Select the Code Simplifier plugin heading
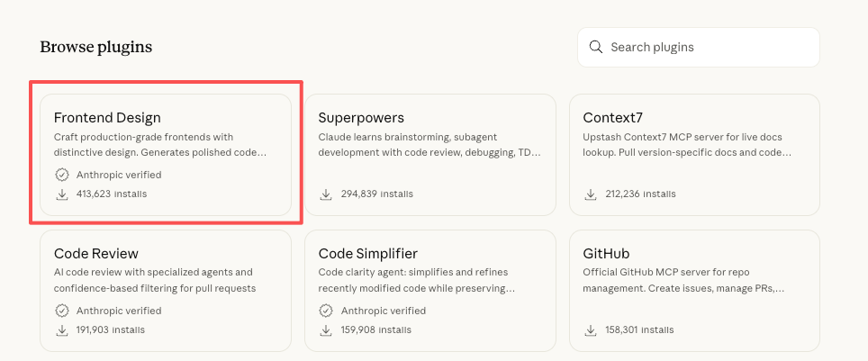 (x=368, y=254)
